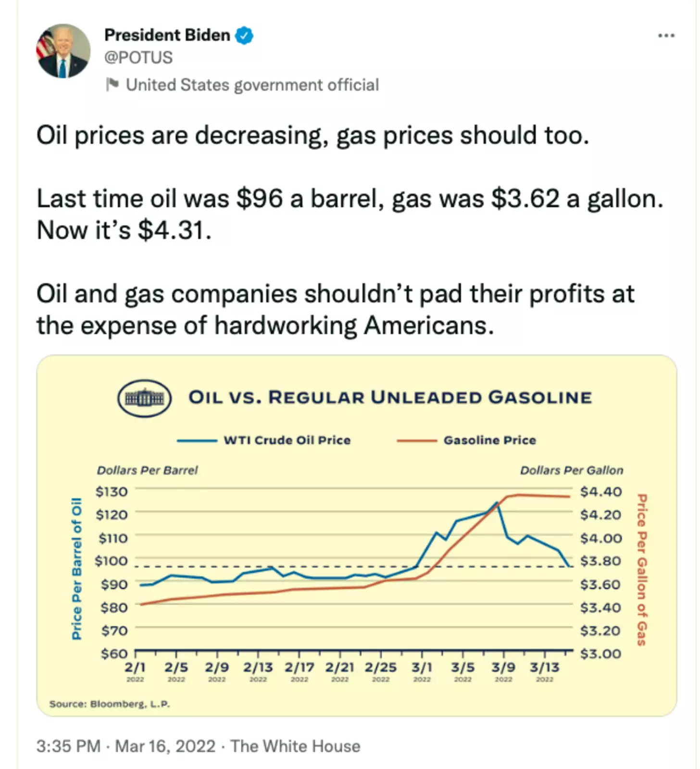
Task: Click President Biden's profile avatar
Action: [63, 51]
